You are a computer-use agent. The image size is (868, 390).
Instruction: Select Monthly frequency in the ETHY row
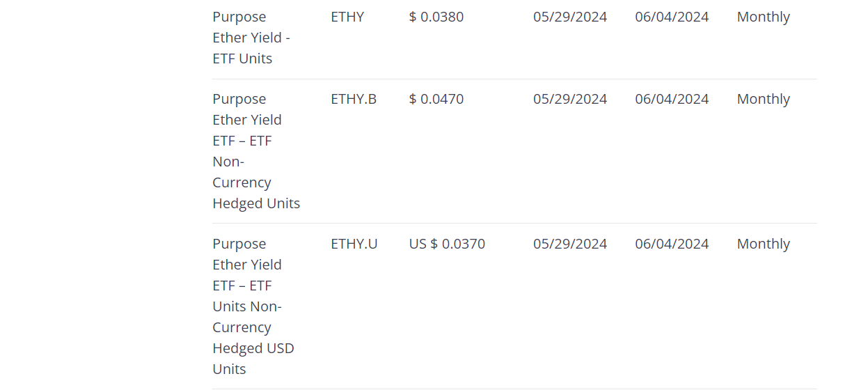click(x=763, y=17)
